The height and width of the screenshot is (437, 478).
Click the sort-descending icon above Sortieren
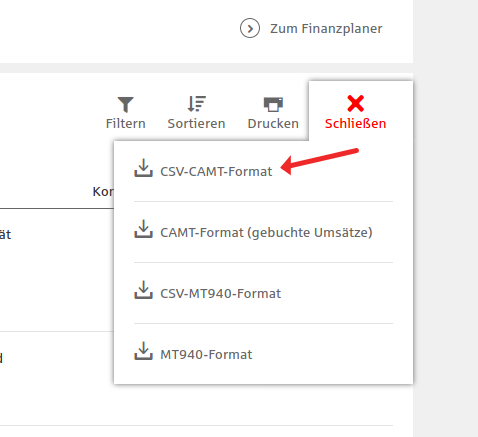click(196, 104)
